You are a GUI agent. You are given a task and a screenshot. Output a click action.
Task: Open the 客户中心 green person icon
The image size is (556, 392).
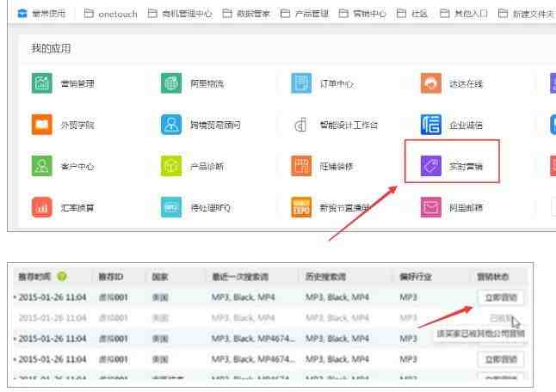click(x=42, y=166)
